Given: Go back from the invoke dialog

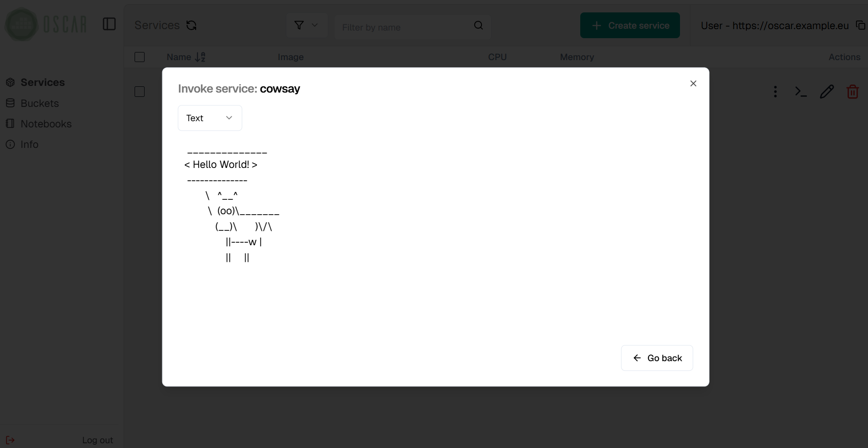Looking at the screenshot, I should (x=657, y=357).
